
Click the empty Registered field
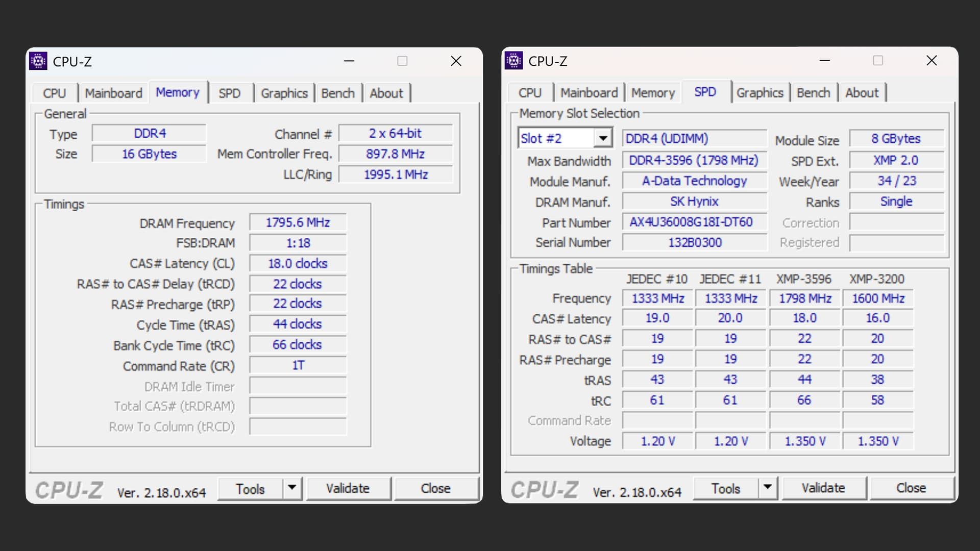(x=896, y=243)
